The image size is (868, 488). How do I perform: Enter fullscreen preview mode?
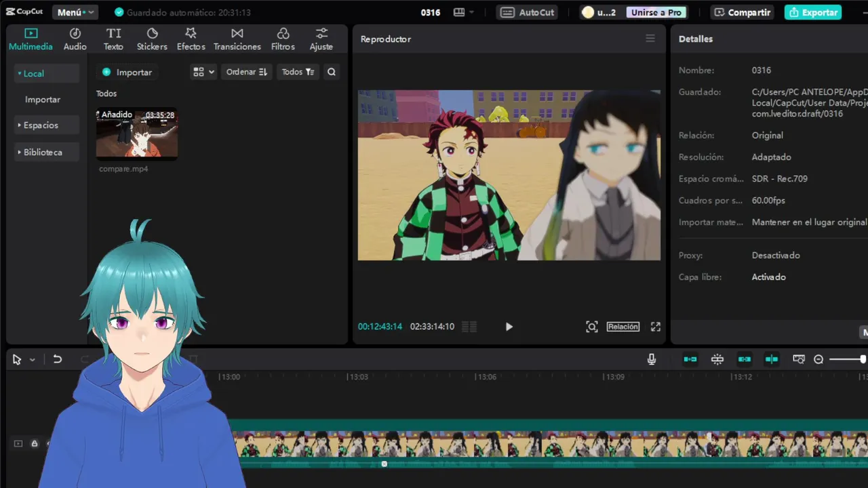(656, 327)
